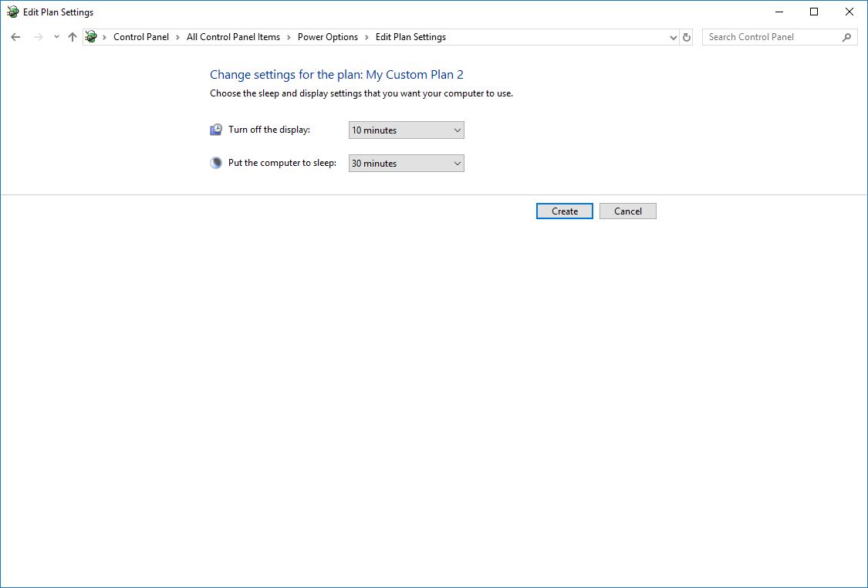The width and height of the screenshot is (868, 588).
Task: Expand recent locations next to Forward arrow
Action: click(55, 36)
